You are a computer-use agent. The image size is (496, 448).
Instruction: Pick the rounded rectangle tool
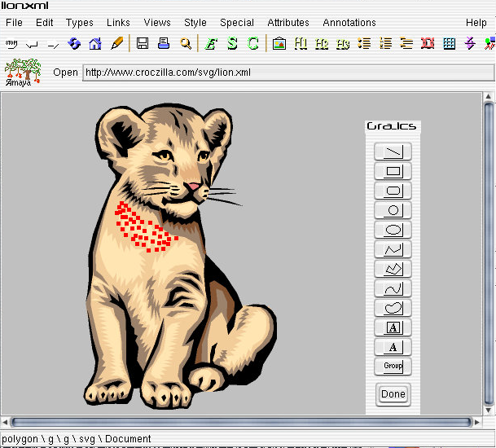tap(393, 191)
